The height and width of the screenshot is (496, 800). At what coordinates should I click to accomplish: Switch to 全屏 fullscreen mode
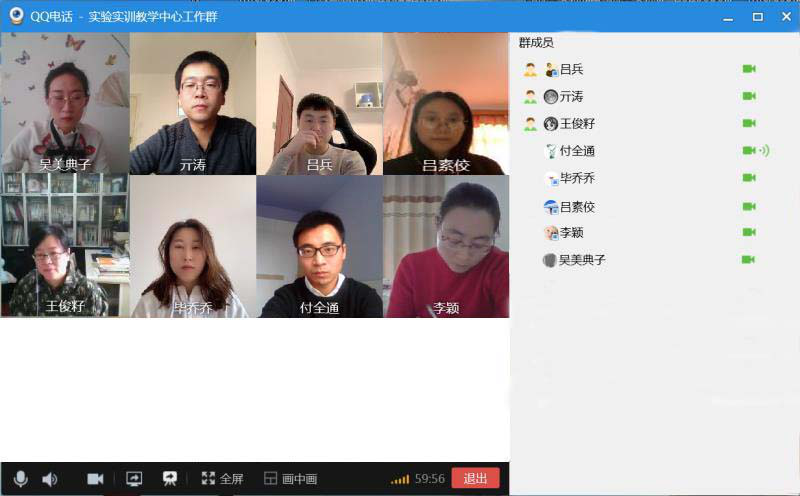[x=222, y=479]
